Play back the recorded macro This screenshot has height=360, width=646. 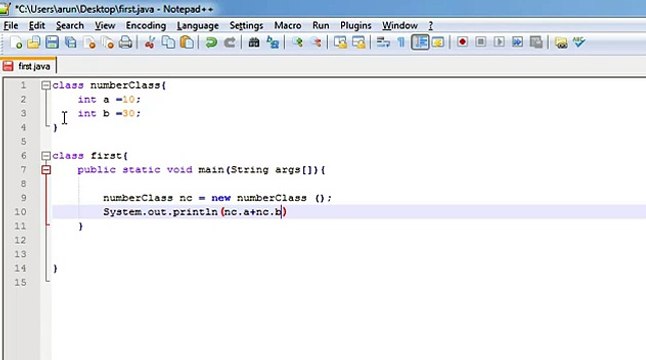(x=499, y=42)
